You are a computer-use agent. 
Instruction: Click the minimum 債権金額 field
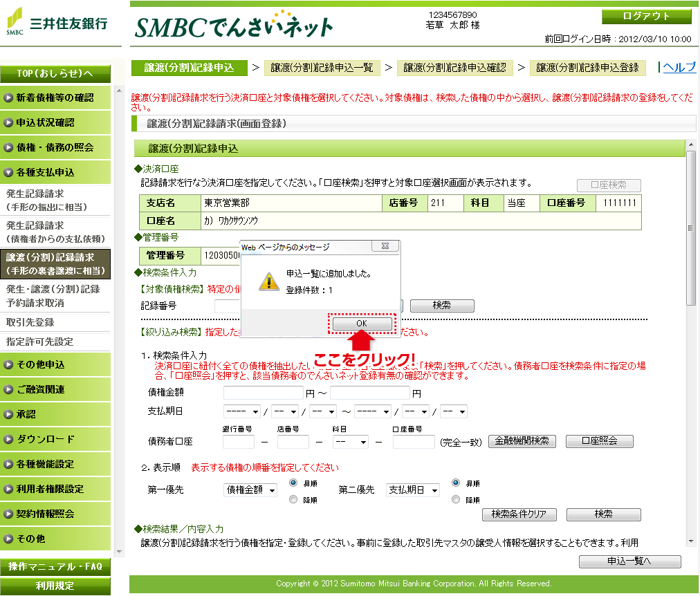point(264,393)
